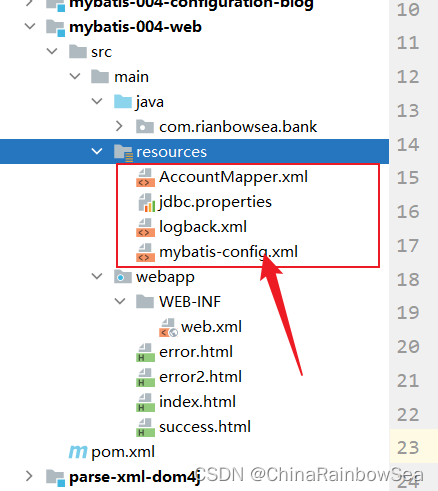Click the logback.xml file icon

tap(145, 227)
